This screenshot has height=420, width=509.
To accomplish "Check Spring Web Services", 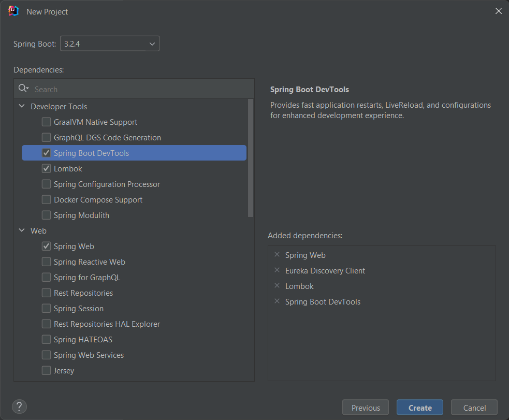I will tap(47, 355).
